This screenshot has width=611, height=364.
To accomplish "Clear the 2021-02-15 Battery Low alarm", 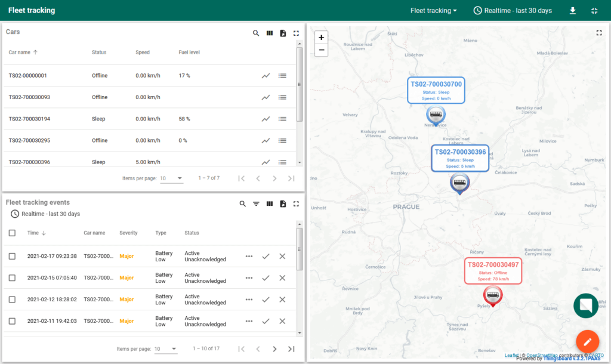I will click(x=282, y=277).
